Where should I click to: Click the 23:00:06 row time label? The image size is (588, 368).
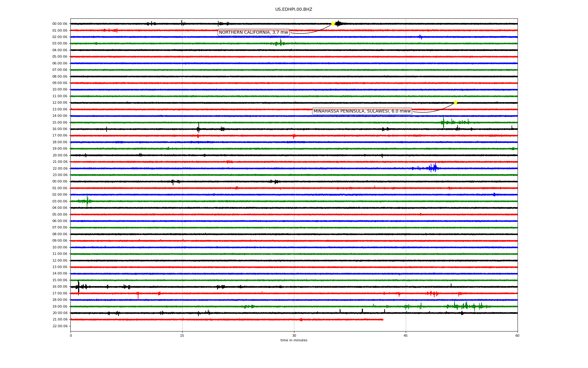pyautogui.click(x=60, y=175)
